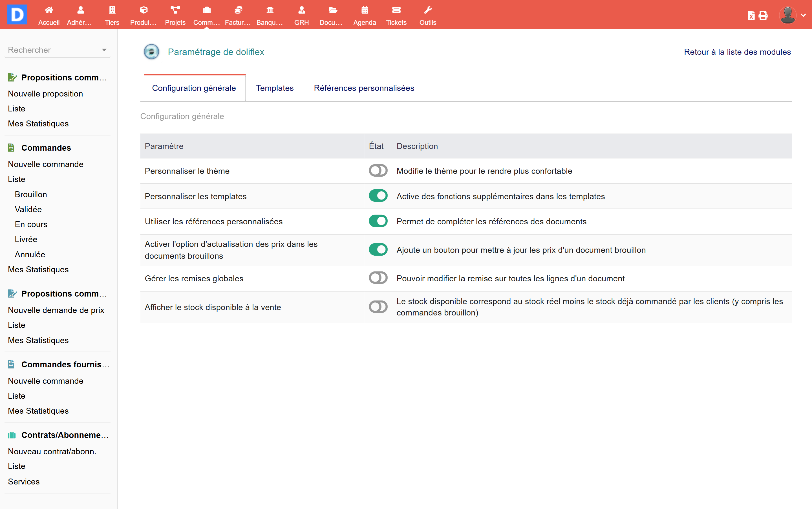
Task: Switch to the Templates tab
Action: [x=275, y=88]
